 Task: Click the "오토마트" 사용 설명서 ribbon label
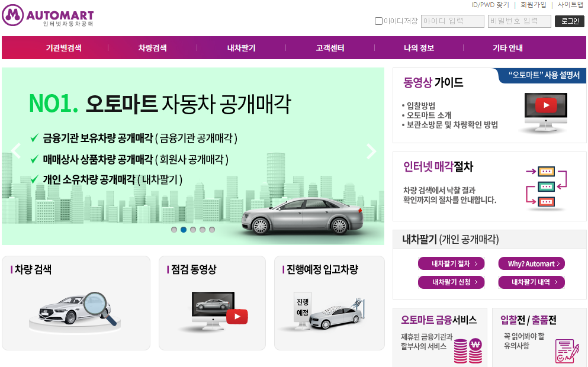(x=544, y=75)
